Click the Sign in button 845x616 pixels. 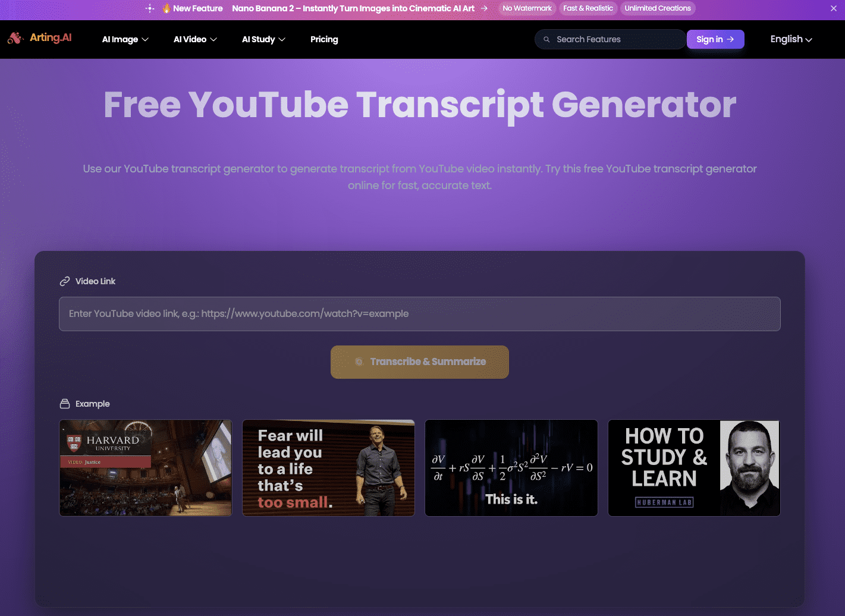coord(715,39)
